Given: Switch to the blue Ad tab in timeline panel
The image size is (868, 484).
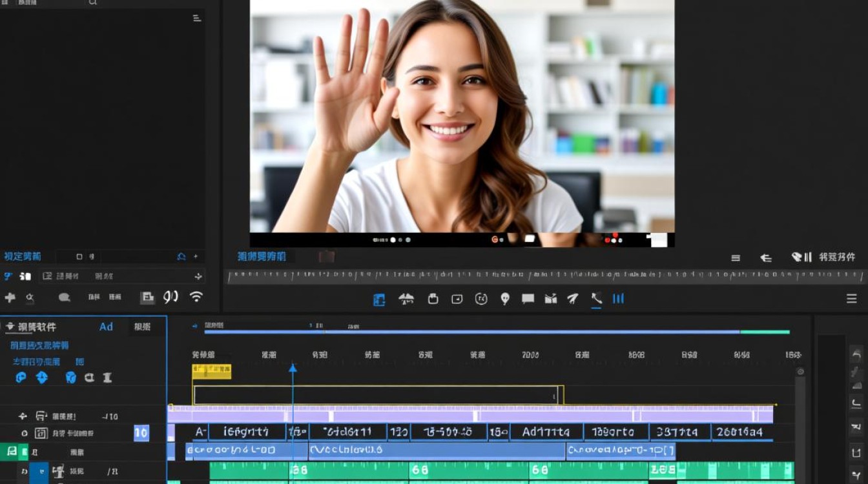Looking at the screenshot, I should 106,327.
